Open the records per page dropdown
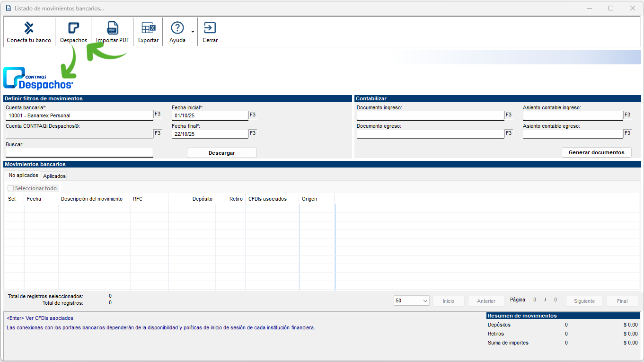Viewport: 644px width, 362px height. point(411,301)
